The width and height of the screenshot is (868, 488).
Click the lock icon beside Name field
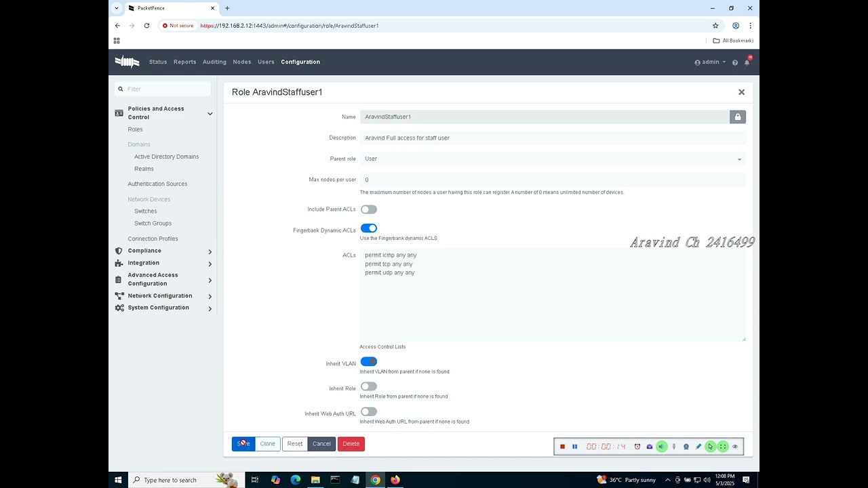(x=738, y=117)
